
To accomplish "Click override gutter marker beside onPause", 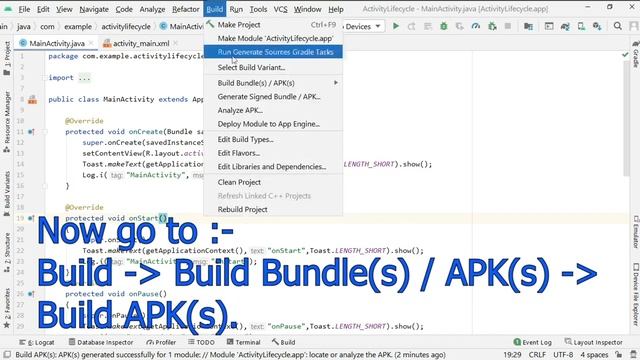I will tap(31, 293).
